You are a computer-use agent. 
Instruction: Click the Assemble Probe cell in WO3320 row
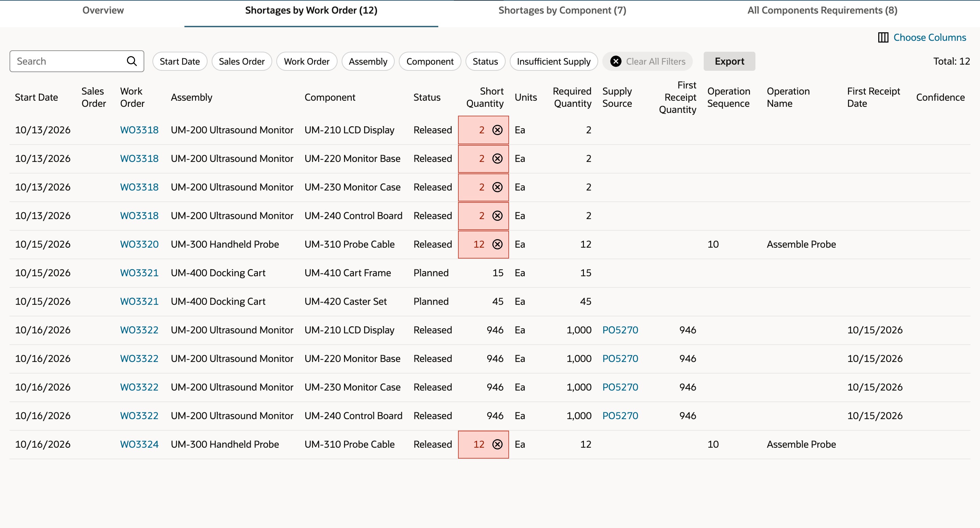coord(801,244)
